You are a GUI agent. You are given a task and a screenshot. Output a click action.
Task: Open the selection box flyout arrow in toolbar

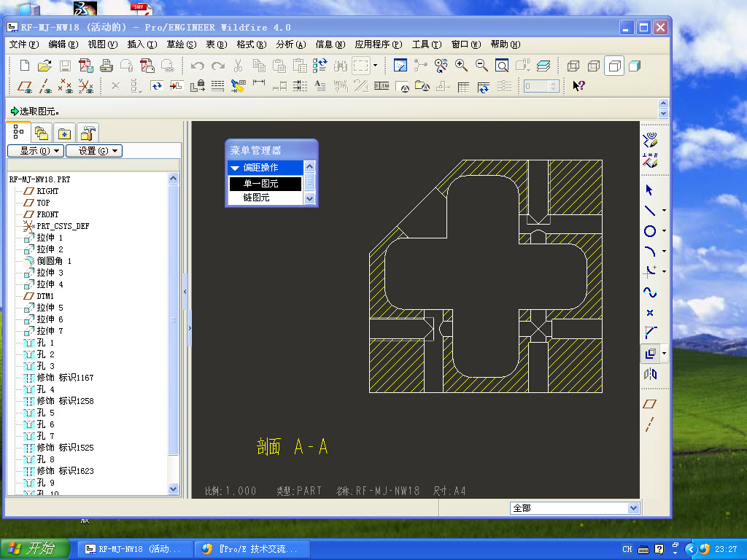376,65
